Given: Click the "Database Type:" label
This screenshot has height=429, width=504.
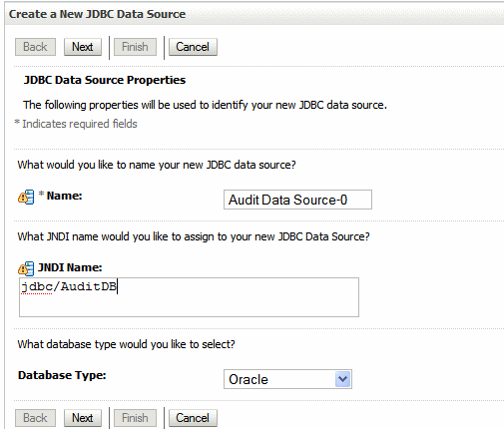Looking at the screenshot, I should click(62, 375).
